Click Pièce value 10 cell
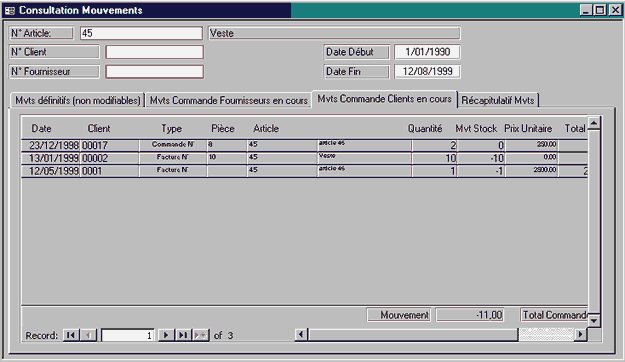625x362 pixels. pyautogui.click(x=227, y=158)
